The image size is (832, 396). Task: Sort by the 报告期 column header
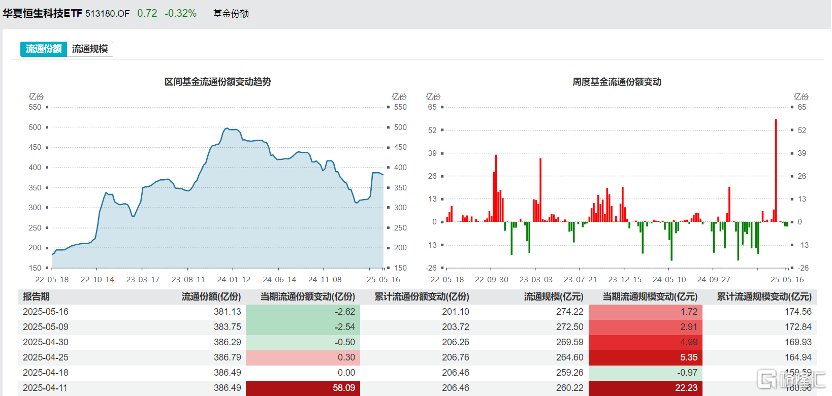click(36, 297)
